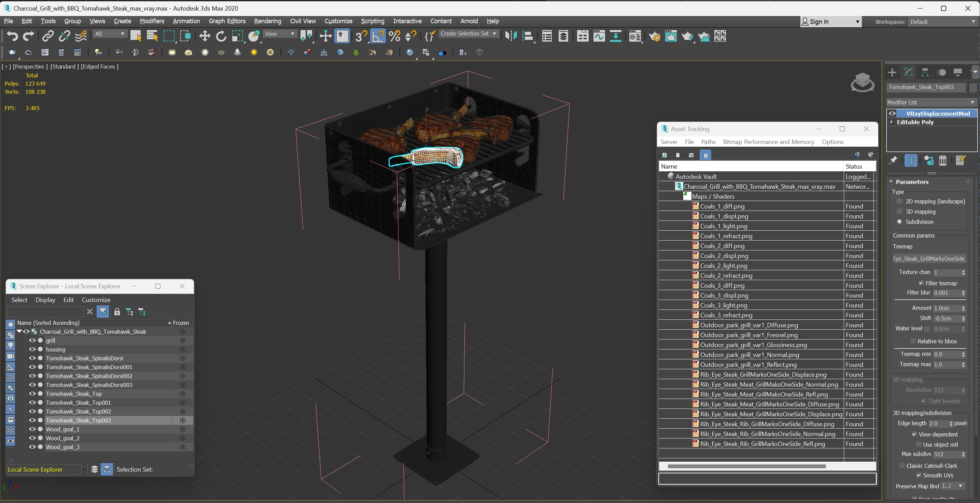Activate the Select and Move tool

click(x=205, y=36)
